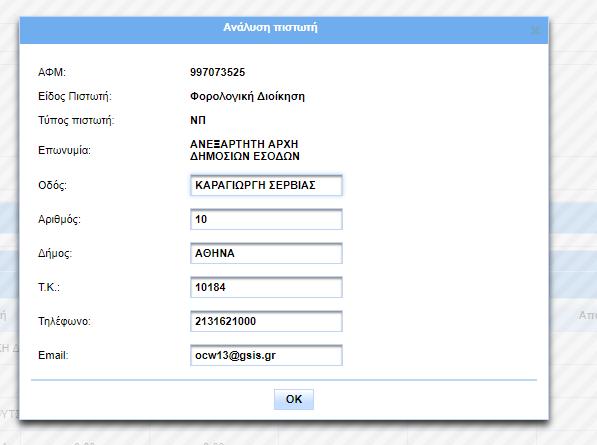The width and height of the screenshot is (597, 445).
Task: Select the ΑΦΜ value 997073525
Action: [217, 72]
